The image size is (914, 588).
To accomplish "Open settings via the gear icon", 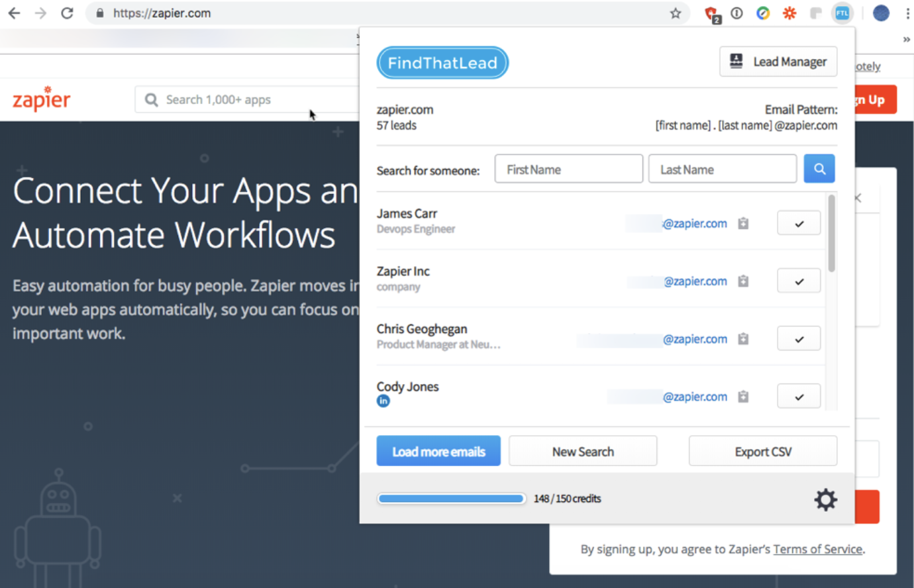I will point(825,500).
